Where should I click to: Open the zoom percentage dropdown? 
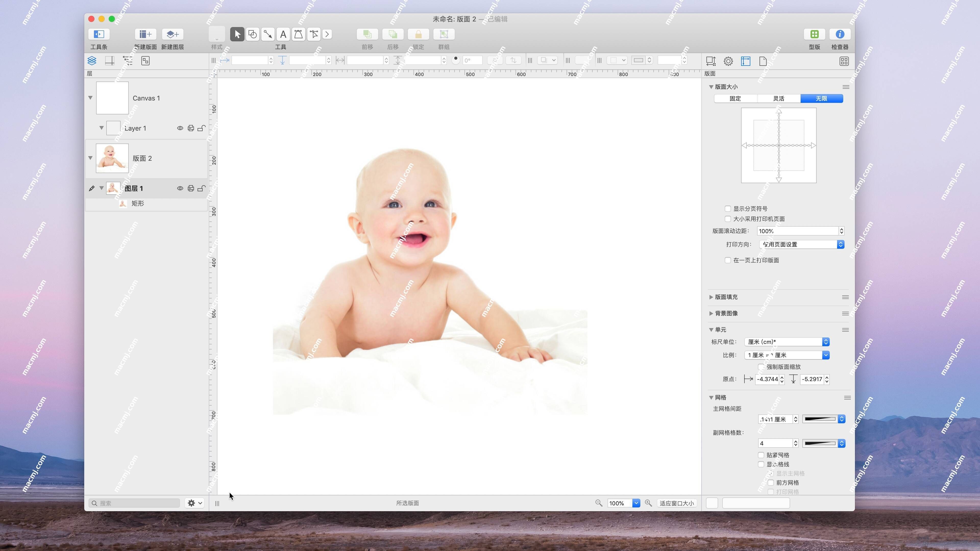click(x=636, y=503)
